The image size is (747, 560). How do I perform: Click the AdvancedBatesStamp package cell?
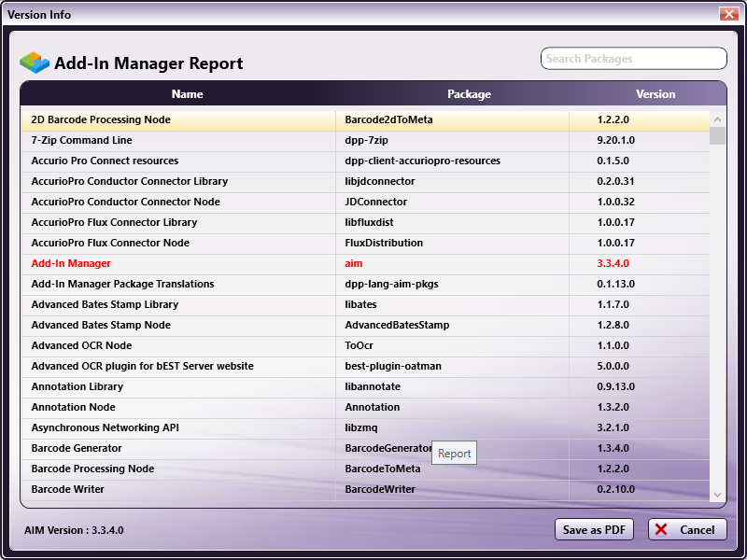[x=452, y=325]
